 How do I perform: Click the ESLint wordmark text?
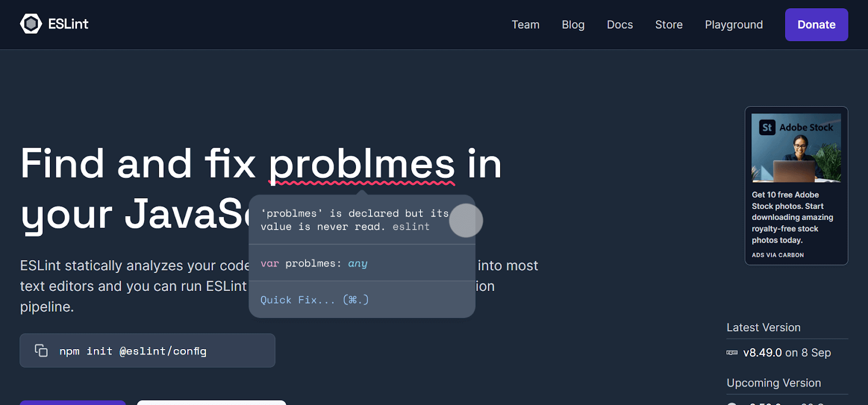click(x=68, y=24)
